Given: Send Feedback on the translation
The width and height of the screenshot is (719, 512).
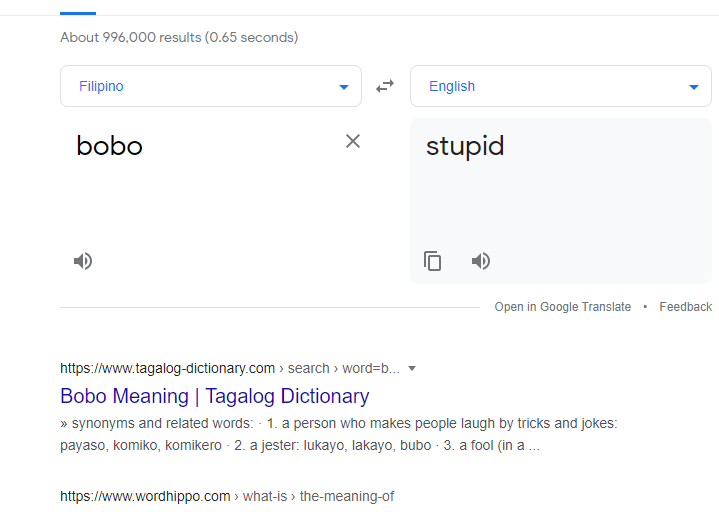Looking at the screenshot, I should pos(686,307).
